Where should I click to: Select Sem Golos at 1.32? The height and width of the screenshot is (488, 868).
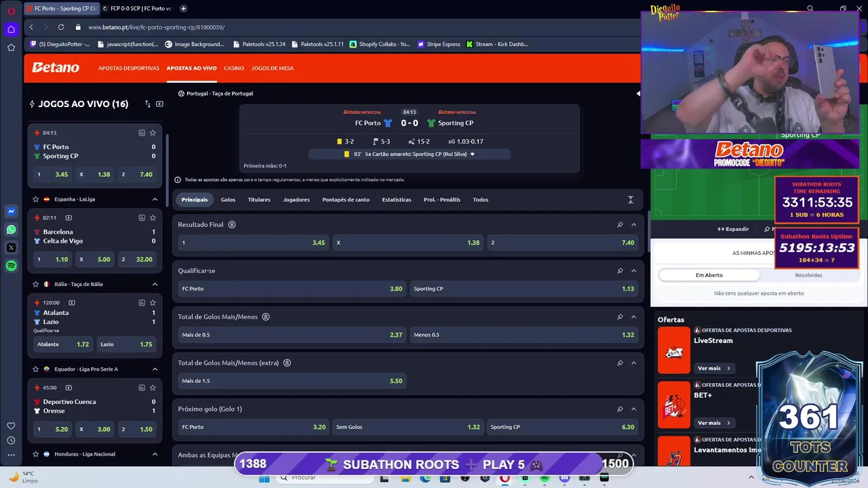tap(408, 427)
